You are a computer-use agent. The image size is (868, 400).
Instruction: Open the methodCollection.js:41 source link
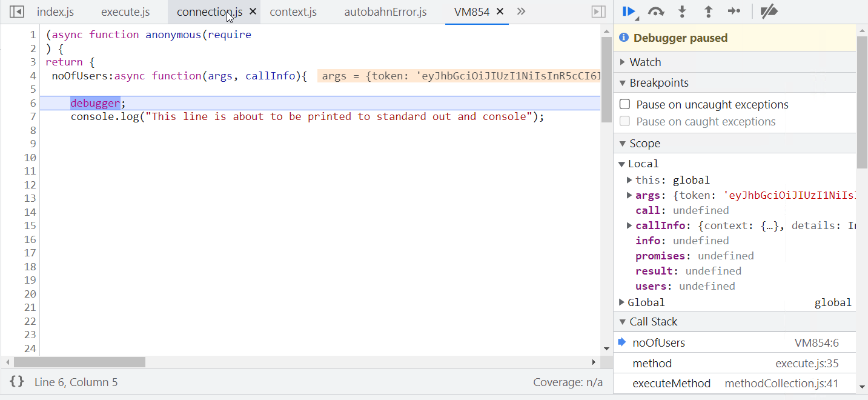point(781,383)
